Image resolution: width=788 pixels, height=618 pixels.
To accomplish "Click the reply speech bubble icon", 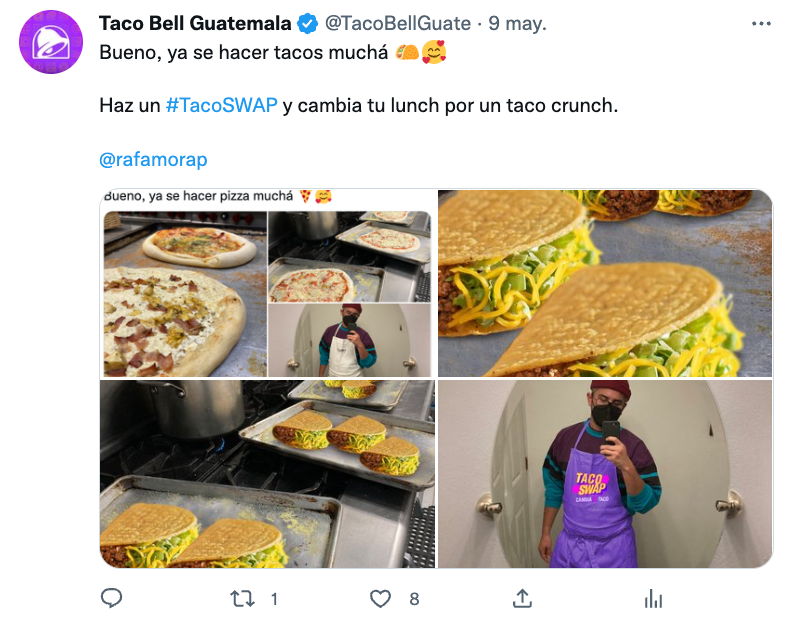I will 111,598.
